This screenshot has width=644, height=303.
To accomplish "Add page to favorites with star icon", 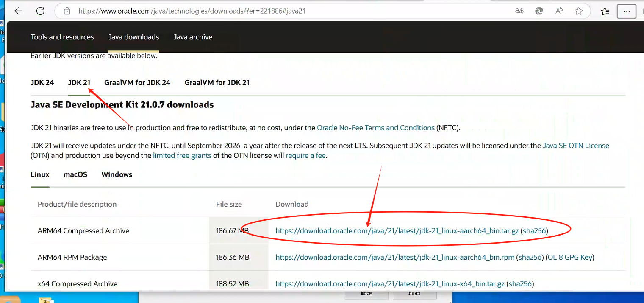I will [579, 11].
